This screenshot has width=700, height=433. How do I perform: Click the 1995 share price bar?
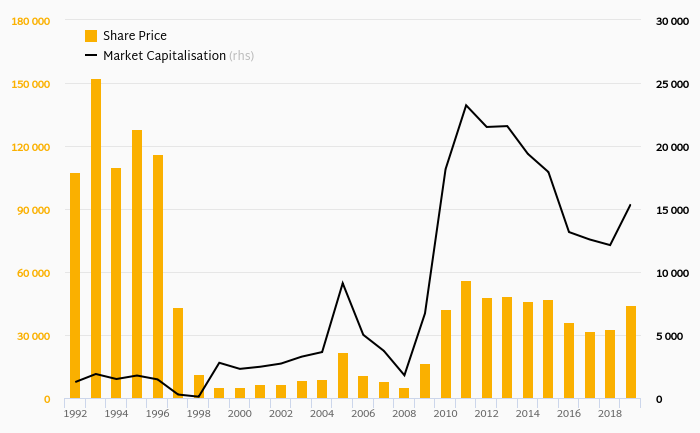pos(137,265)
